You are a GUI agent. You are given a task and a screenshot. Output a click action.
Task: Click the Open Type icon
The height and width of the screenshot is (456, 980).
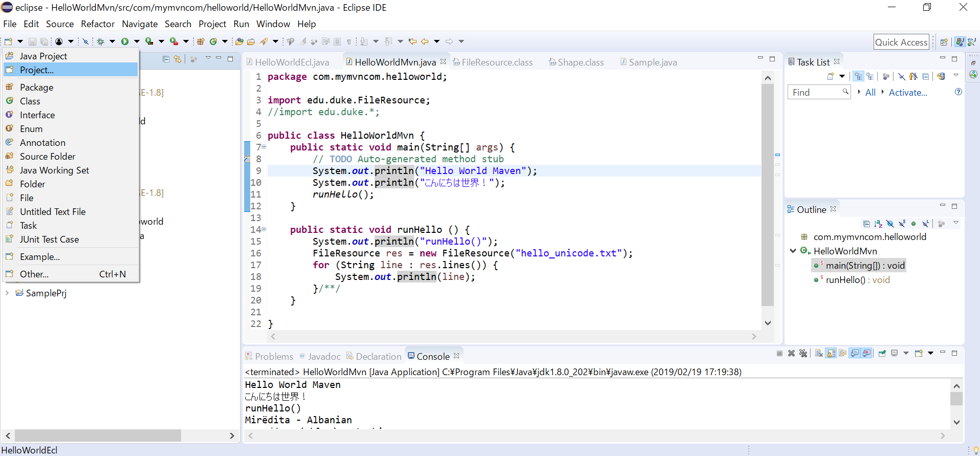coord(239,41)
